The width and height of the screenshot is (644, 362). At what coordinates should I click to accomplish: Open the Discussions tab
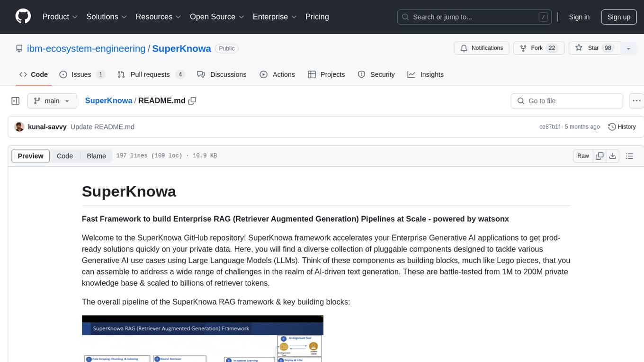pyautogui.click(x=222, y=74)
